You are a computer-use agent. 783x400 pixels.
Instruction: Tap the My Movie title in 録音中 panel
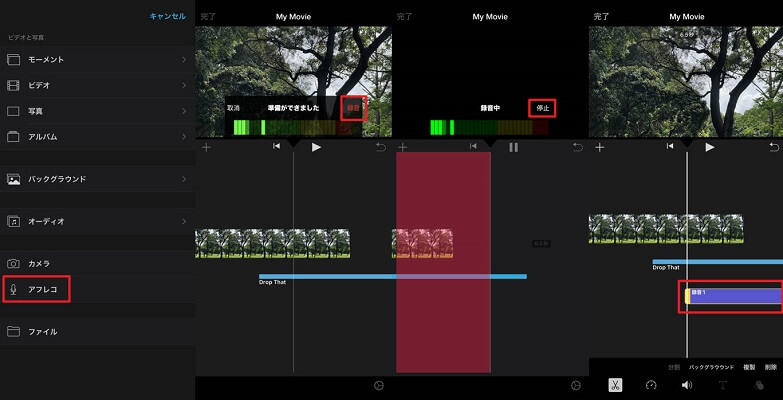pos(490,16)
